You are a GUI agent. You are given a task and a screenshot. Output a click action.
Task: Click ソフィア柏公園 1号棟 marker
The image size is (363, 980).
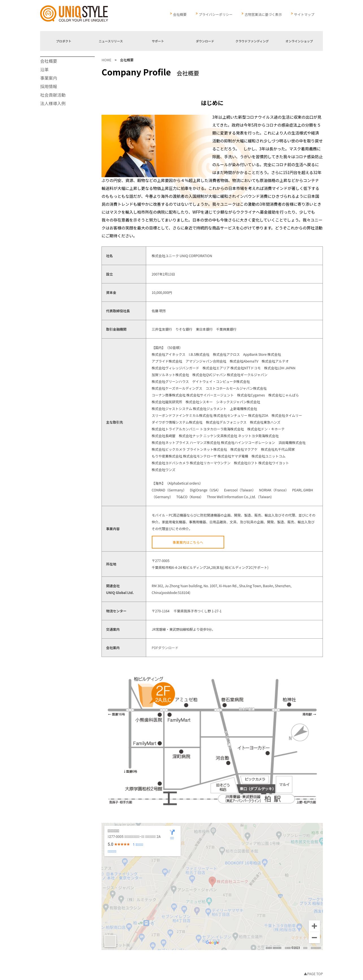coord(248,836)
